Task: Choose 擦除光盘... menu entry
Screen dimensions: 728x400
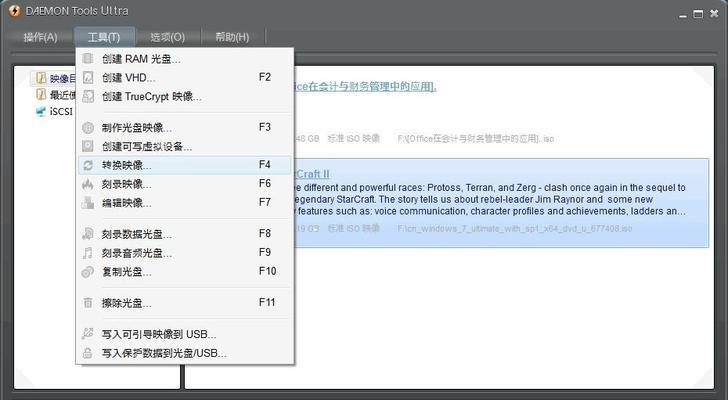Action: coord(185,303)
